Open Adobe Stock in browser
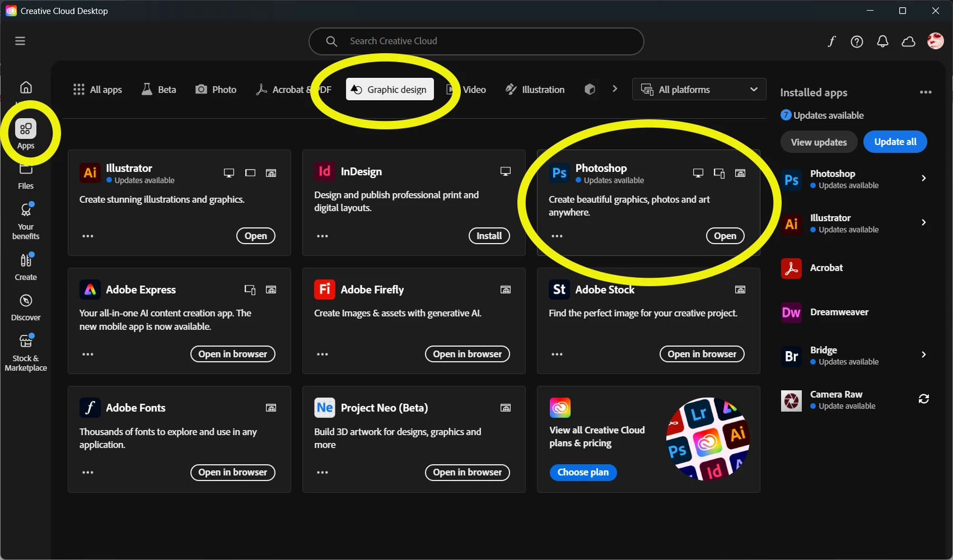The width and height of the screenshot is (953, 560). 702,354
